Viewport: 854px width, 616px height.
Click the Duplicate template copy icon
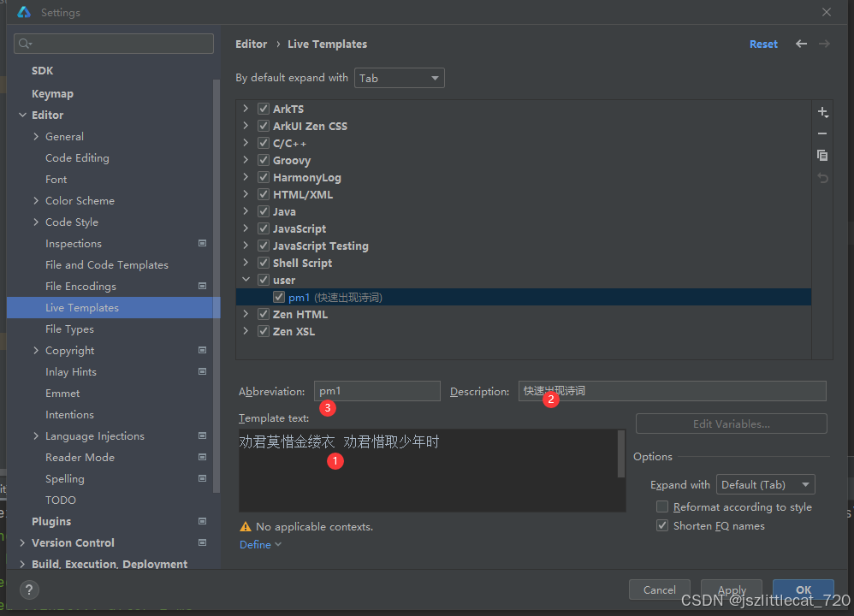coord(822,155)
